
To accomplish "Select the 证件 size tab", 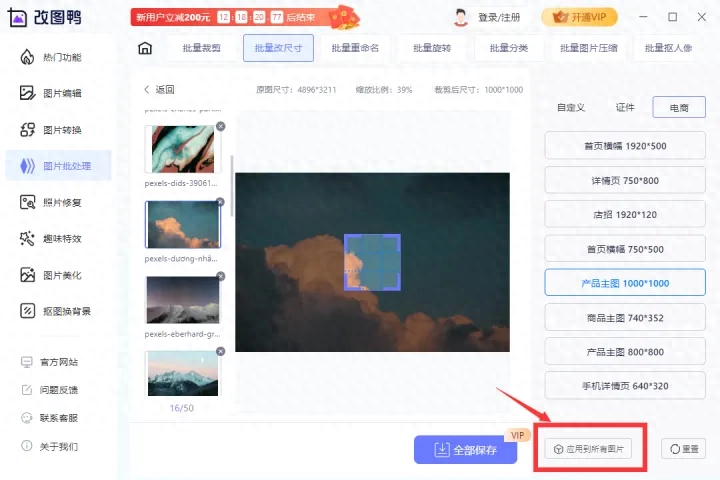I will click(625, 107).
